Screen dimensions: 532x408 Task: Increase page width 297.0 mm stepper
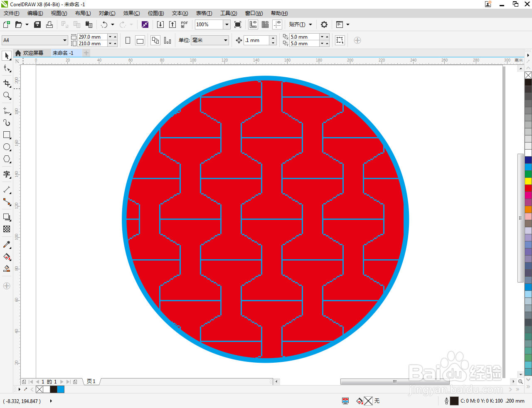click(115, 37)
